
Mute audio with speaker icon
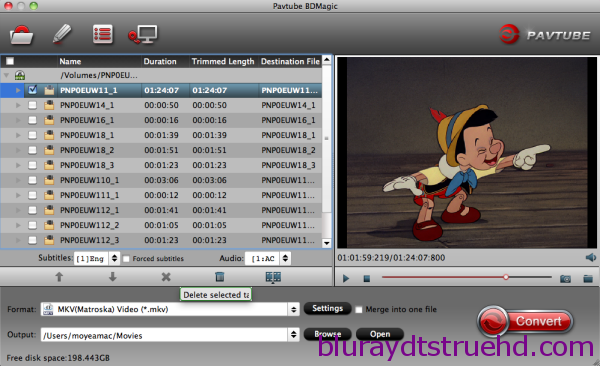[x=590, y=257]
